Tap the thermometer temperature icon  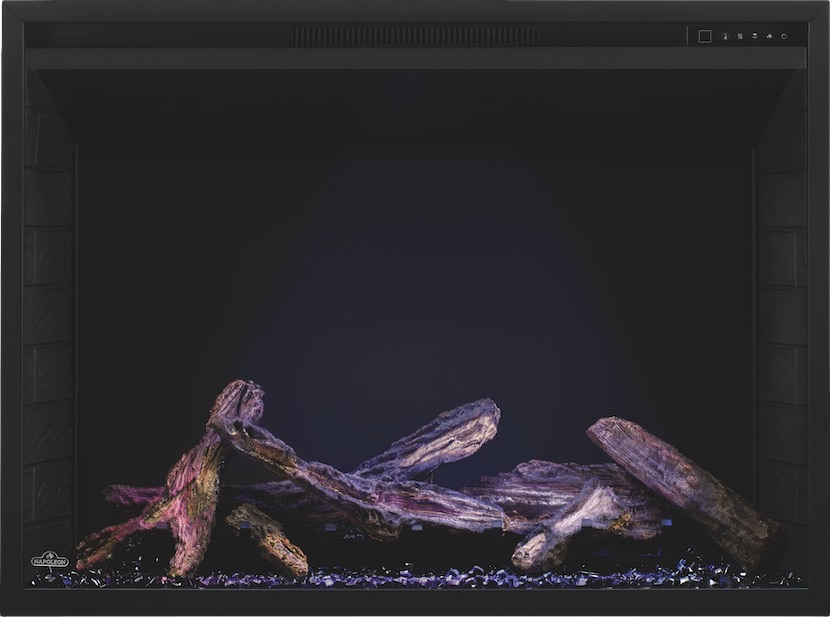(x=725, y=36)
